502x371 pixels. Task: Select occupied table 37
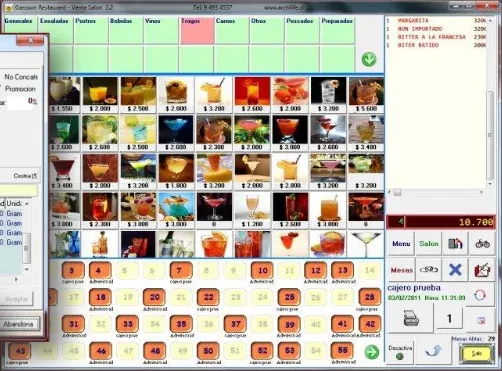pos(235,324)
